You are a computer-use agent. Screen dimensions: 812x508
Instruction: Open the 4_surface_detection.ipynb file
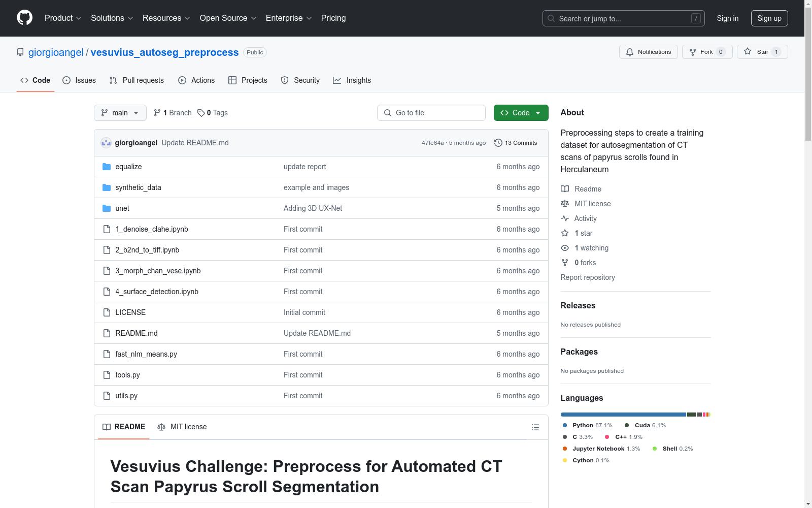pyautogui.click(x=157, y=292)
